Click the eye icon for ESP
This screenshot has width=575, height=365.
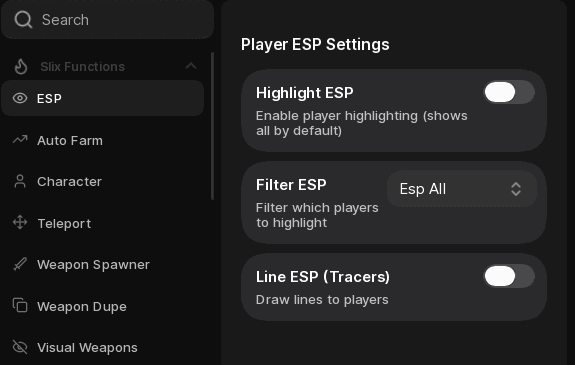click(x=20, y=98)
